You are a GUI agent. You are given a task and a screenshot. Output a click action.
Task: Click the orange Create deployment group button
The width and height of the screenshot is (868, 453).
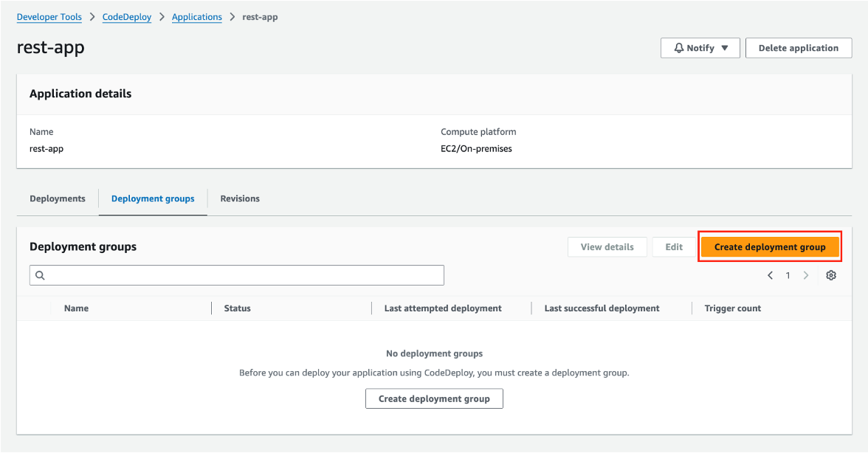(x=769, y=247)
